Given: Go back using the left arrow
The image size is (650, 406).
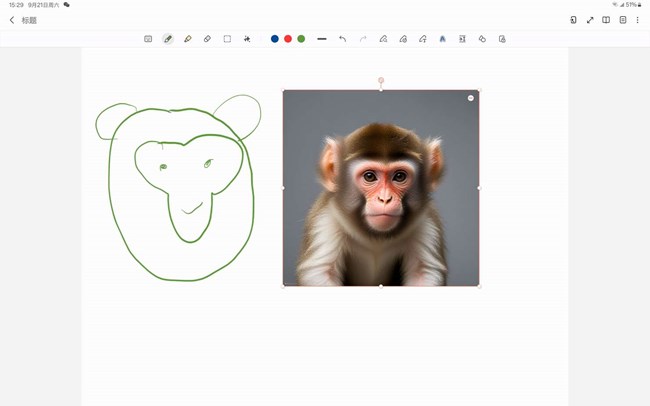Looking at the screenshot, I should [x=12, y=20].
